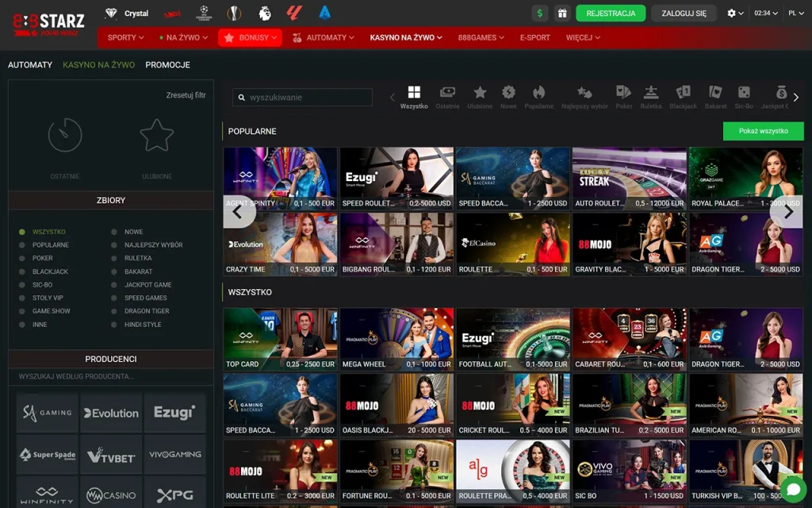Open the OSTATNIE recent games icon
Image resolution: width=812 pixels, height=508 pixels.
coord(65,136)
